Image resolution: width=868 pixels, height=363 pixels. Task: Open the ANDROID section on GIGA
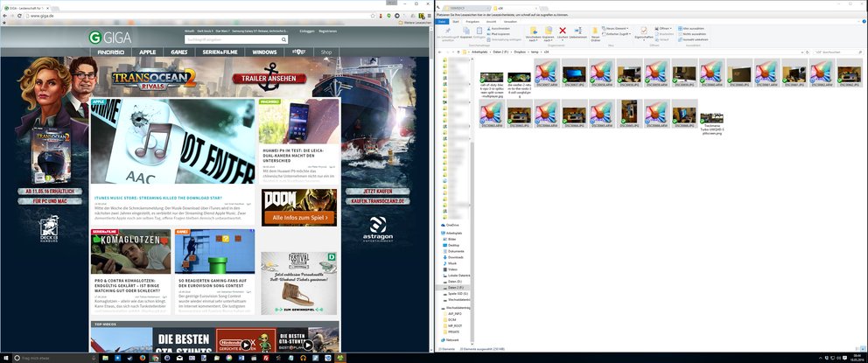coord(111,52)
